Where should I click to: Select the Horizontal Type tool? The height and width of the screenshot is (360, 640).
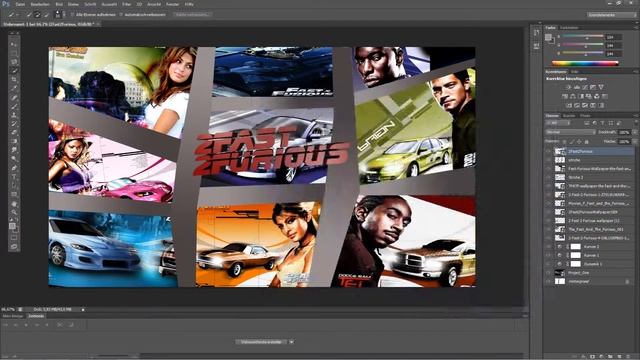coord(14,176)
